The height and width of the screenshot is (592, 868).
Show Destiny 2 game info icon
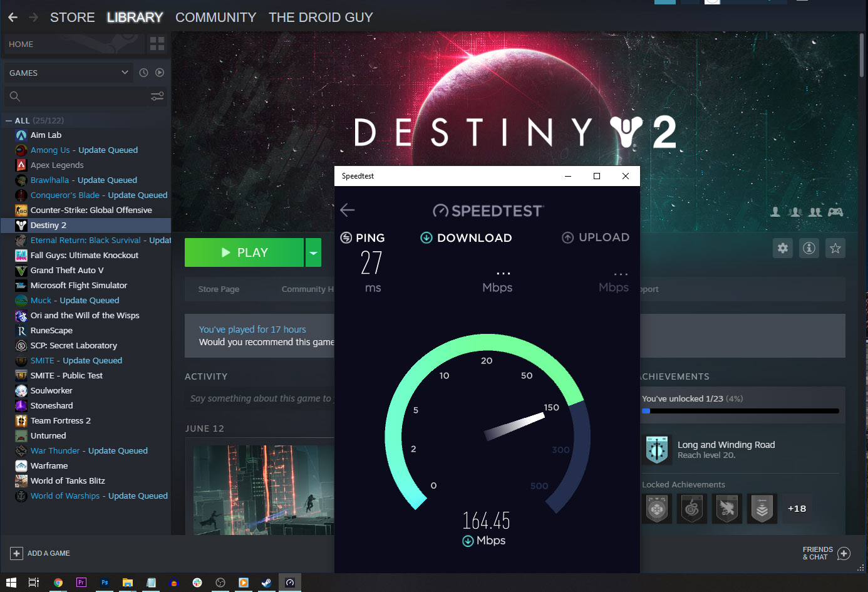point(809,248)
